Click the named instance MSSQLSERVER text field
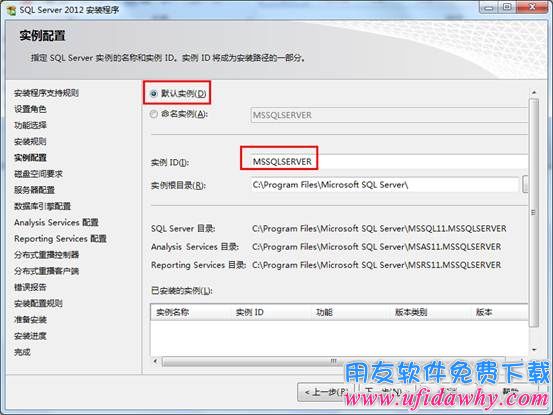 [x=389, y=115]
